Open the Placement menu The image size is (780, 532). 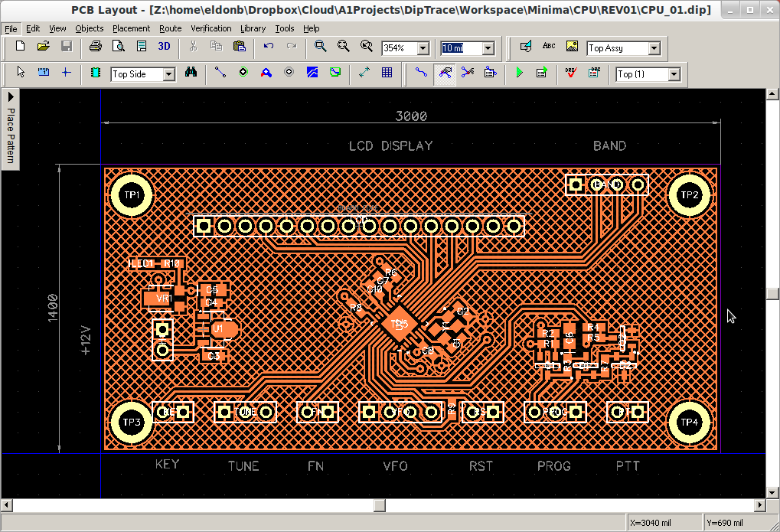click(x=131, y=28)
